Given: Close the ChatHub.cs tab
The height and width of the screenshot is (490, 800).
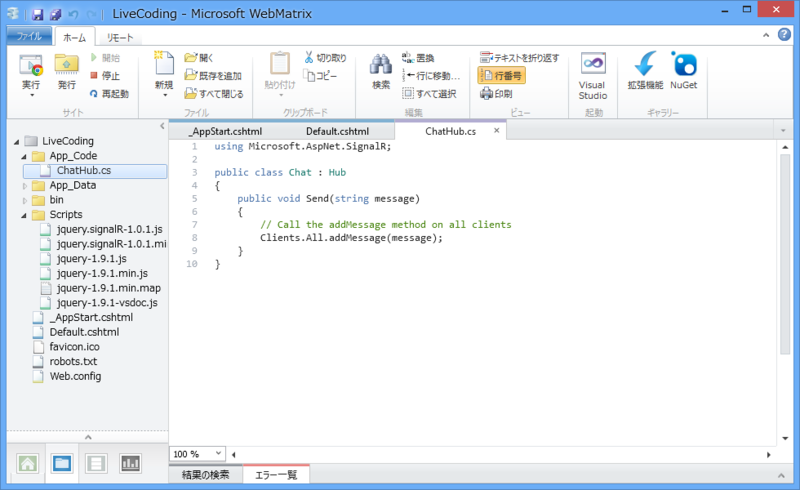Looking at the screenshot, I should (496, 130).
